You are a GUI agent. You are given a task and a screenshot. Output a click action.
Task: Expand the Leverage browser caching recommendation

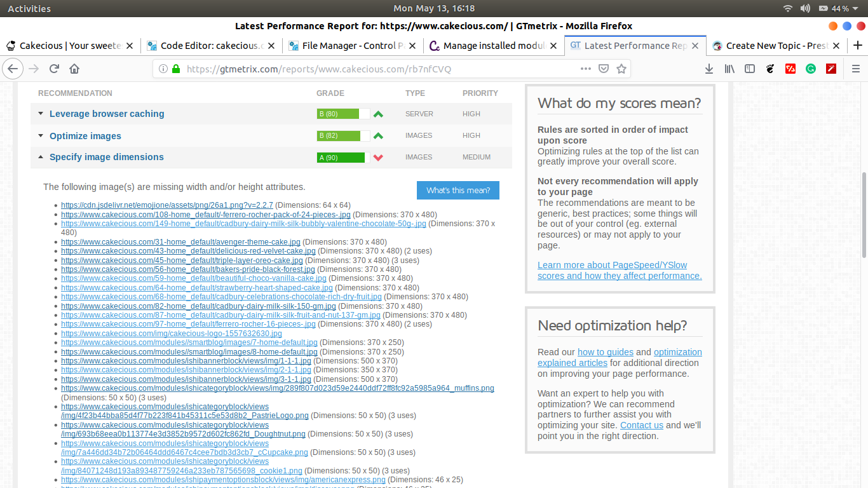coord(107,114)
